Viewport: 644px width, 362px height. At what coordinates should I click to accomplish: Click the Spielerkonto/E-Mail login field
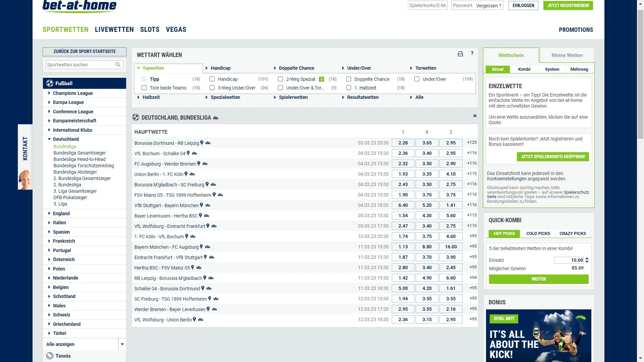428,5
